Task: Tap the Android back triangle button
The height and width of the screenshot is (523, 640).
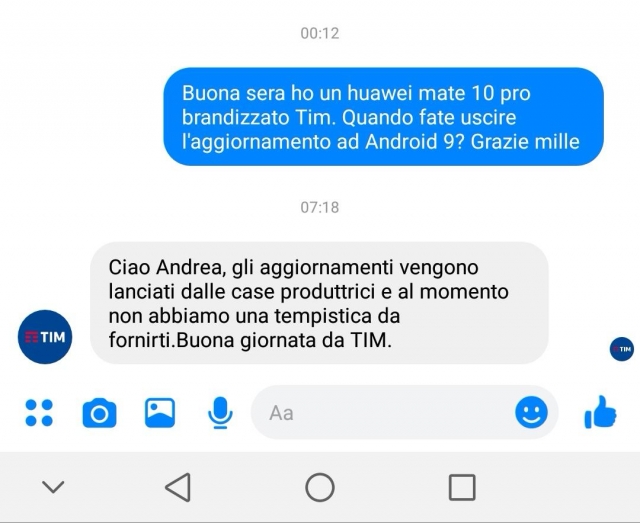Action: pyautogui.click(x=178, y=487)
